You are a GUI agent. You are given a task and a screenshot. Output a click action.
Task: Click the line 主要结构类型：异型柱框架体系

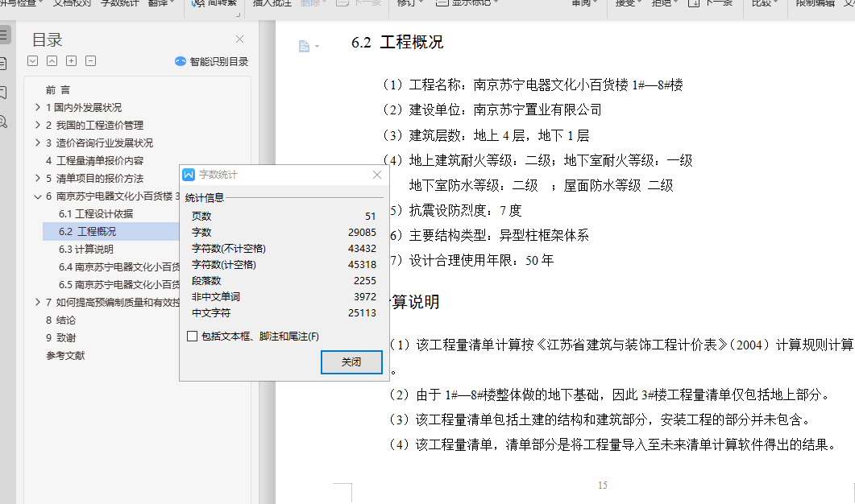pyautogui.click(x=489, y=235)
